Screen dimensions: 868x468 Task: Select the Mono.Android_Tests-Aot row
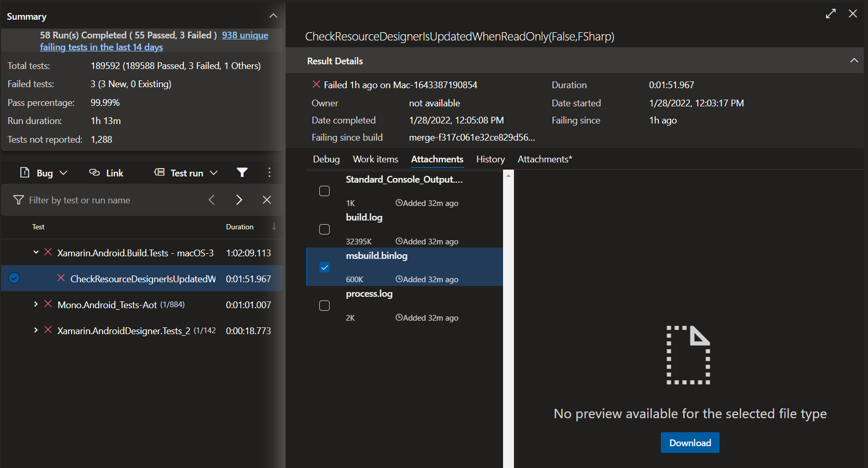pos(142,305)
